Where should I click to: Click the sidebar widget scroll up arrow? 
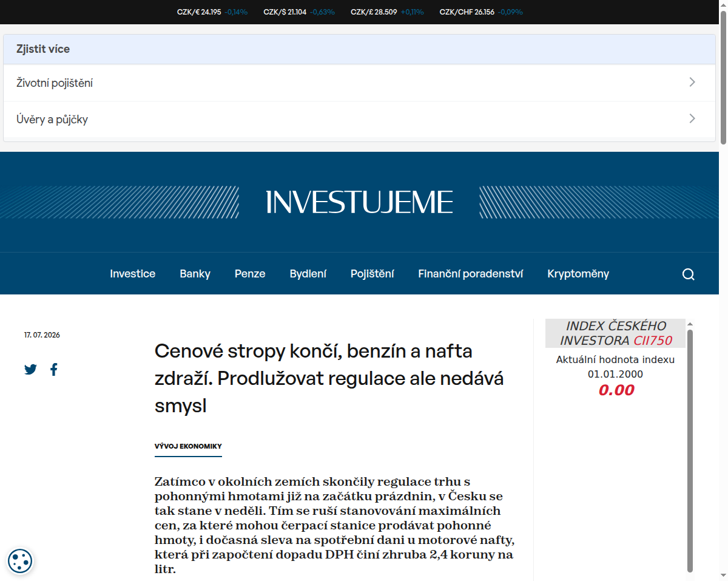pos(690,324)
